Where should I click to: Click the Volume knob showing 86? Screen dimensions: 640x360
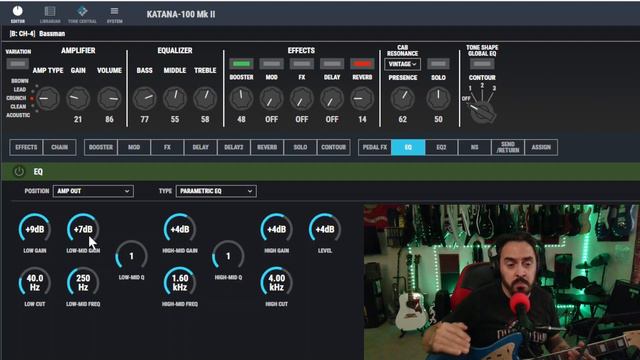[x=109, y=98]
